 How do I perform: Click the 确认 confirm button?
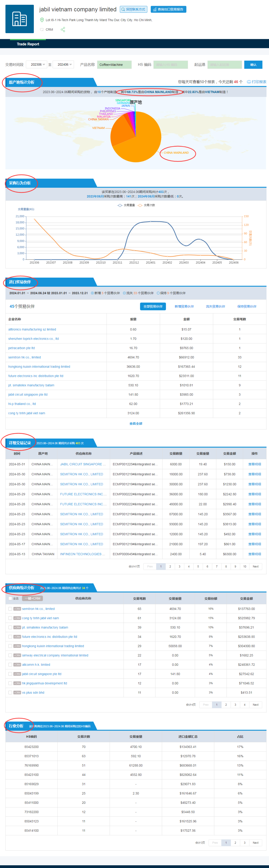tap(253, 65)
